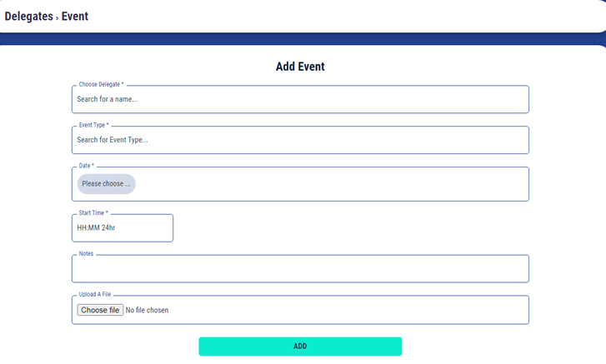
Task: Click the Event breadcrumb item
Action: (x=74, y=16)
